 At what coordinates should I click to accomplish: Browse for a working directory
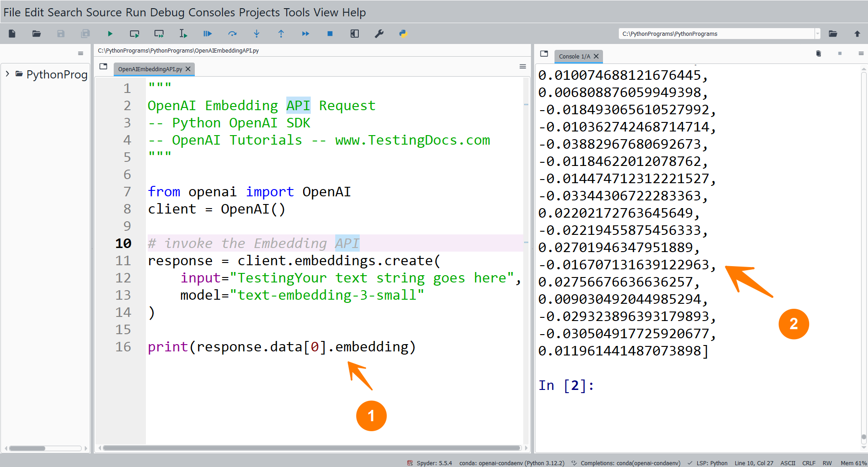coord(833,34)
